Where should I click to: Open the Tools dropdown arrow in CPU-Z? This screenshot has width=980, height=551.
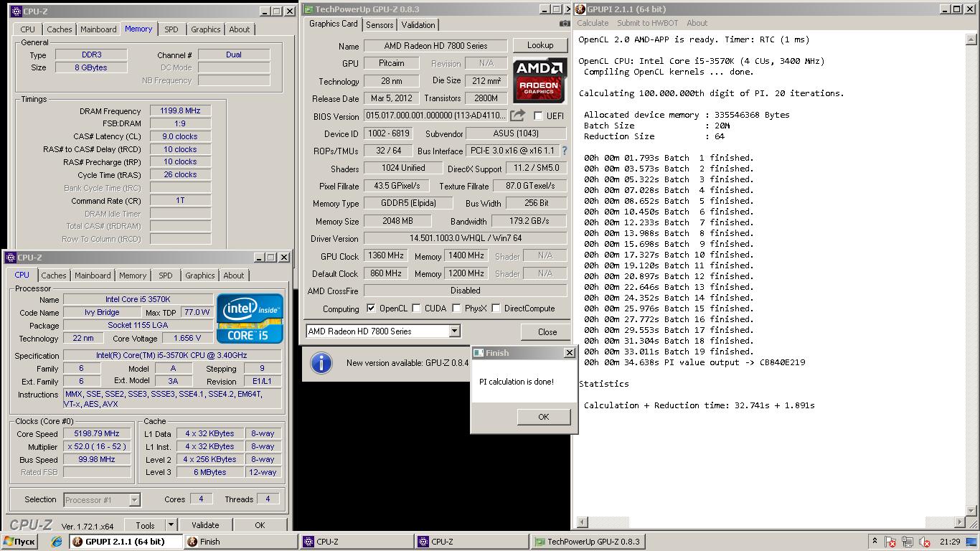click(170, 525)
